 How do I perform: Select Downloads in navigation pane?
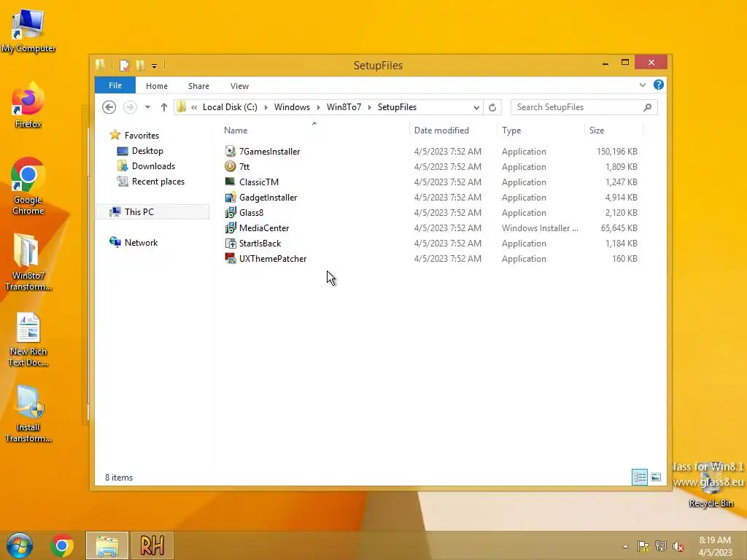pyautogui.click(x=153, y=166)
